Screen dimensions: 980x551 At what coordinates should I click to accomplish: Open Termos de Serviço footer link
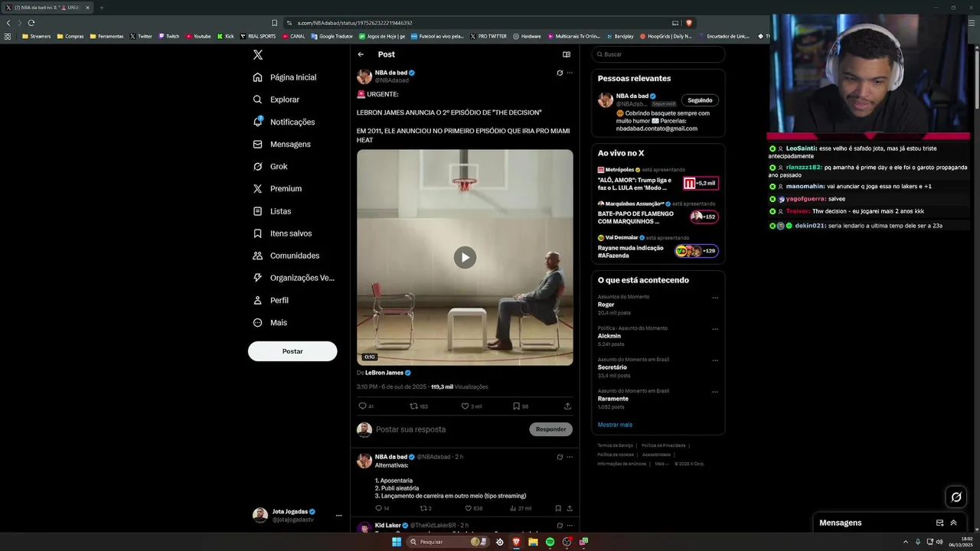coord(616,445)
